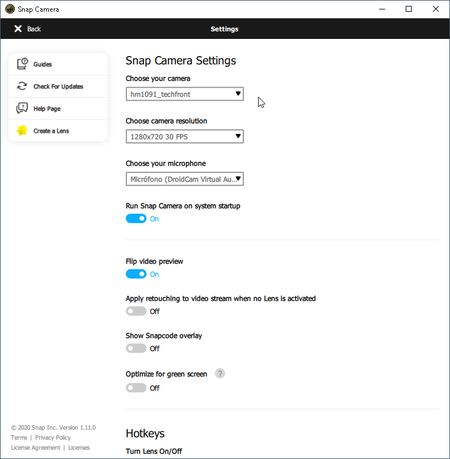This screenshot has width=450, height=459.
Task: Choose Create a Lens in the sidebar
Action: coord(58,131)
